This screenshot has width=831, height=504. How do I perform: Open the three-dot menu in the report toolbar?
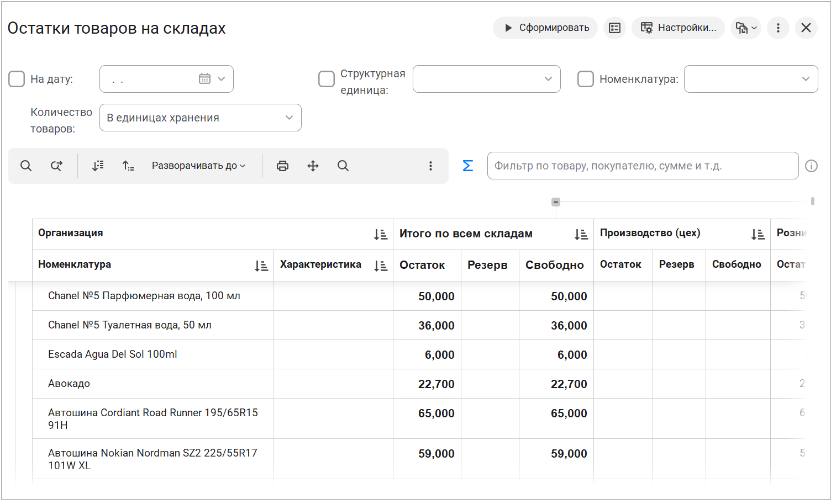[x=430, y=166]
